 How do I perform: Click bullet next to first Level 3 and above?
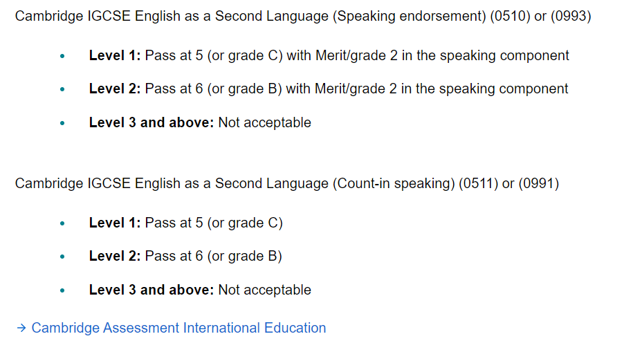[x=62, y=123]
